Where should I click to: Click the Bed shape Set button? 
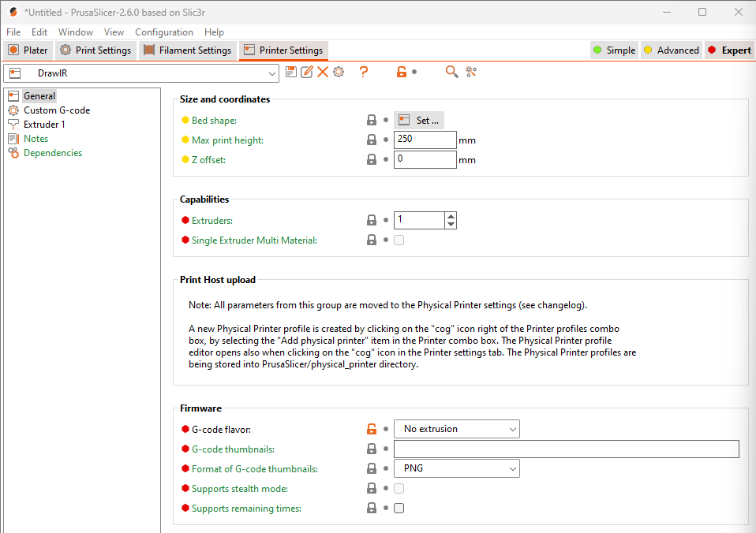tap(419, 121)
